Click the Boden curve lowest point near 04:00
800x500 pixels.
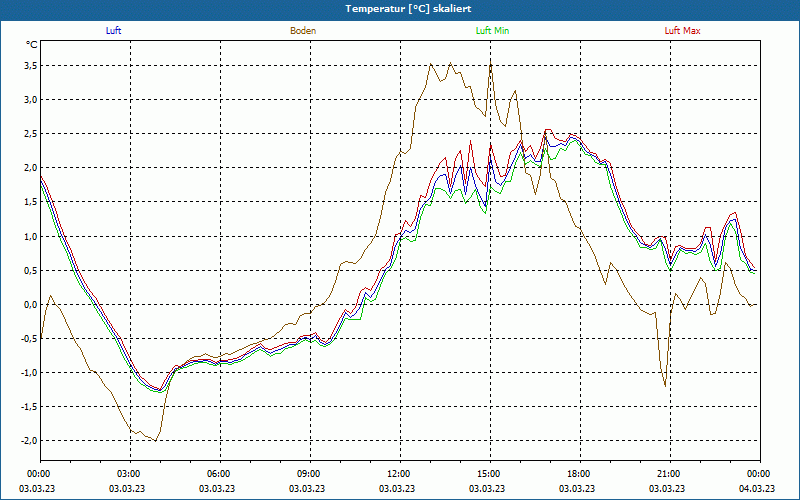[155, 440]
